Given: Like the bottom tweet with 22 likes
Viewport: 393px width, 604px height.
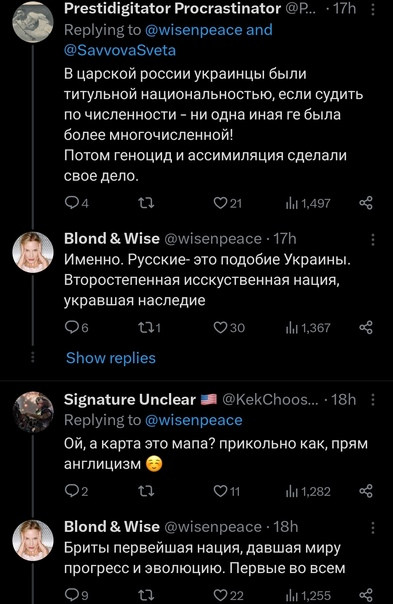Looking at the screenshot, I should click(220, 595).
